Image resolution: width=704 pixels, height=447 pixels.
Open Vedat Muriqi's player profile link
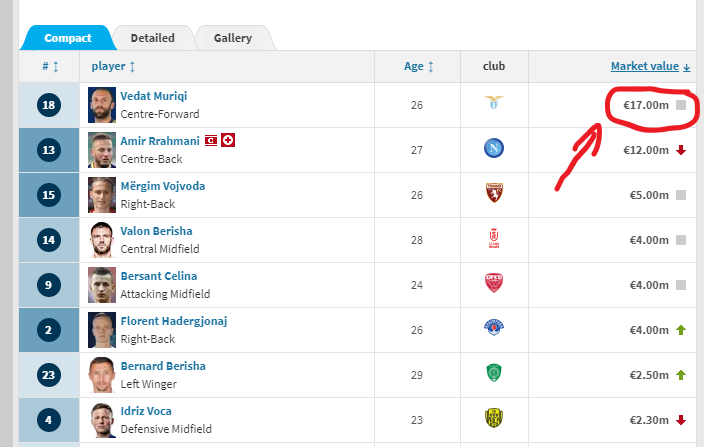click(153, 96)
